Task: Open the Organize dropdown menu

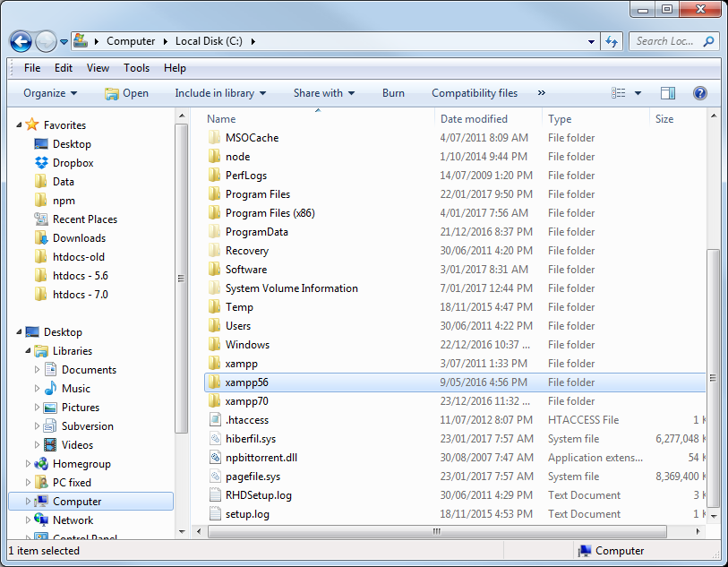Action: [x=50, y=93]
